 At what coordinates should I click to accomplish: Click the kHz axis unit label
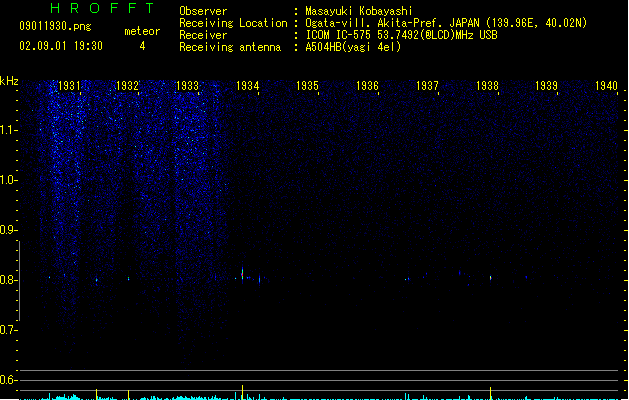pyautogui.click(x=9, y=81)
